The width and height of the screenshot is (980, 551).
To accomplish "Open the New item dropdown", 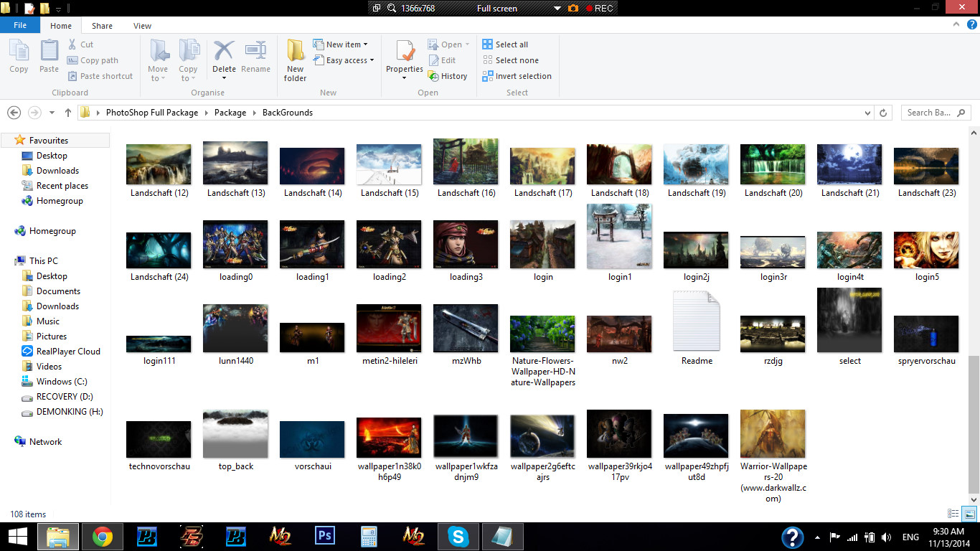I will tap(341, 44).
